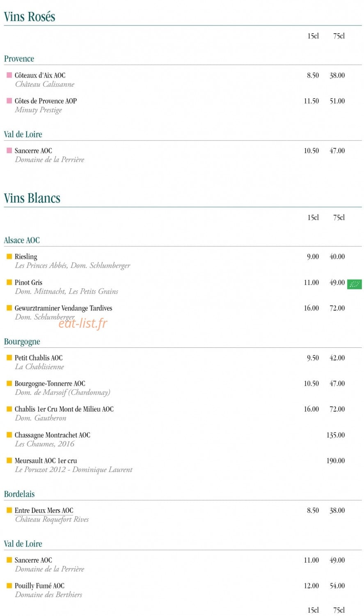Click the Bourgogne region heading
The width and height of the screenshot is (364, 616).
point(22,342)
